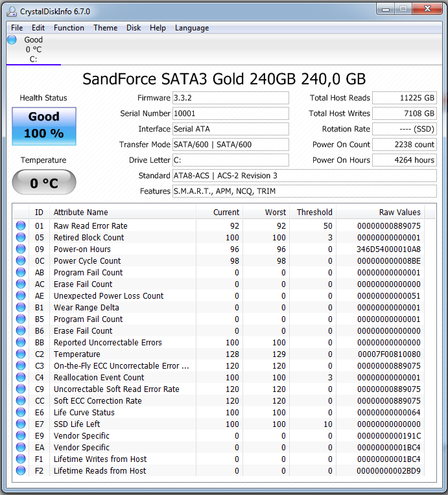Click the Rotation Rate value
The image size is (448, 495).
pyautogui.click(x=405, y=129)
